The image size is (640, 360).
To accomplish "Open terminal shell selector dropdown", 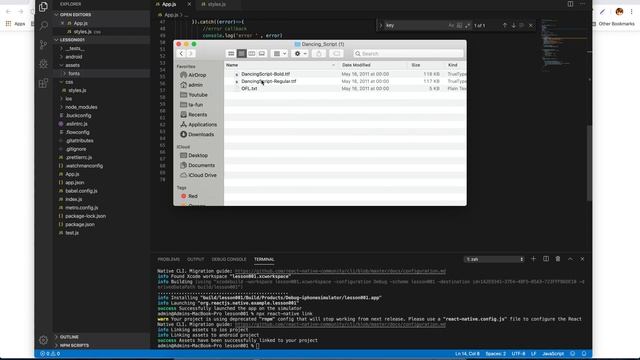I will point(494,259).
